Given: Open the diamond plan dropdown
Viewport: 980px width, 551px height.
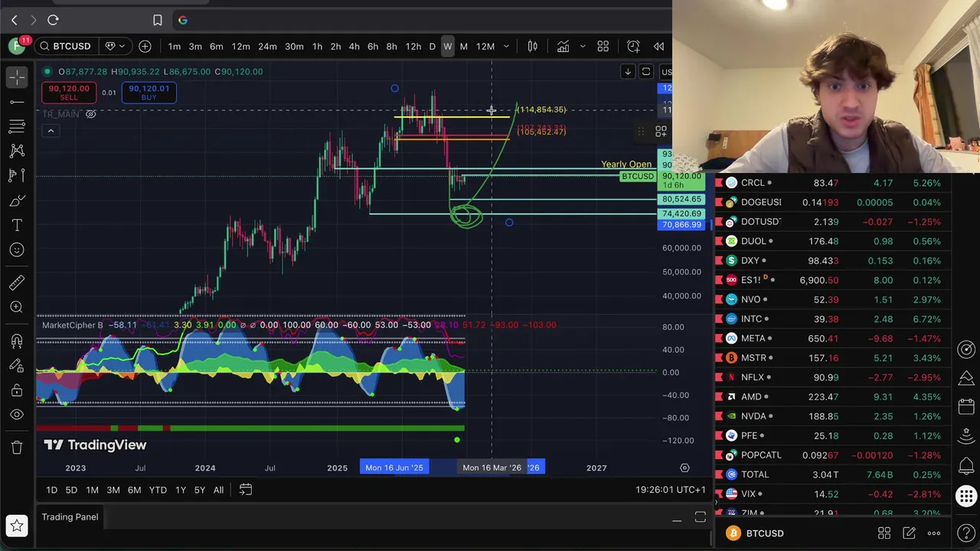Looking at the screenshot, I should point(115,46).
